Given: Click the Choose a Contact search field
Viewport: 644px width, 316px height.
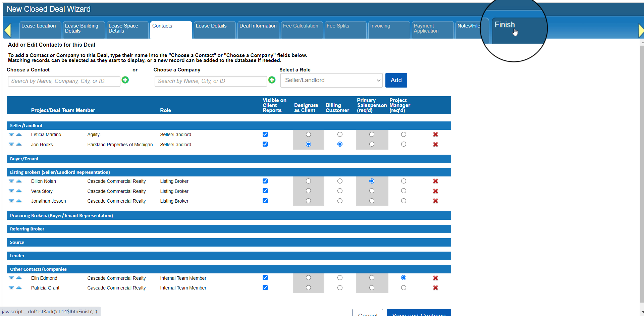Looking at the screenshot, I should [64, 81].
